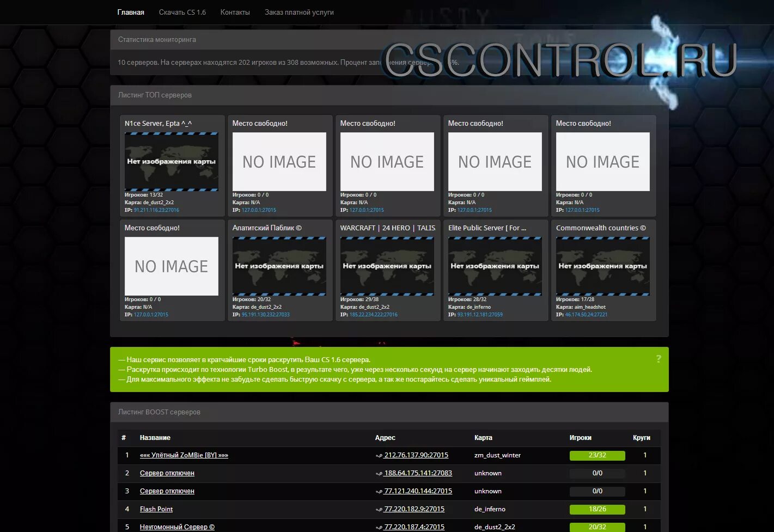Click IP 95.191.130.232:27033 in Апатитский Паблик card

[266, 315]
